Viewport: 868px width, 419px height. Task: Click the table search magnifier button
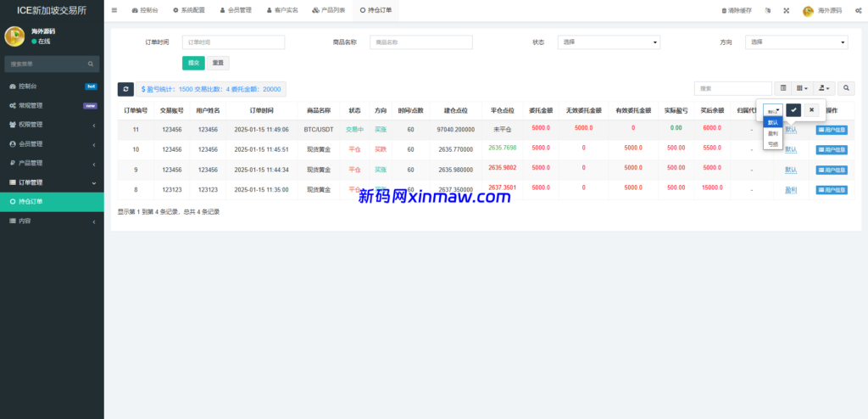pos(846,87)
